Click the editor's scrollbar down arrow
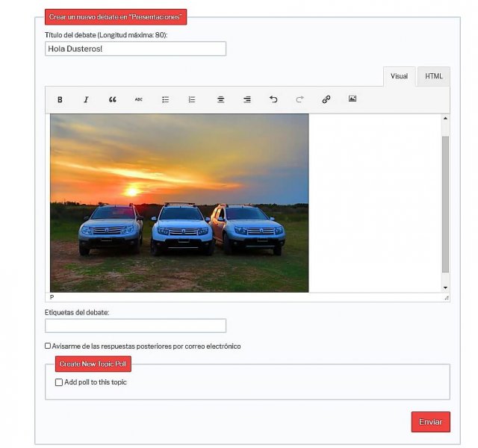The width and height of the screenshot is (478, 448). pyautogui.click(x=446, y=287)
